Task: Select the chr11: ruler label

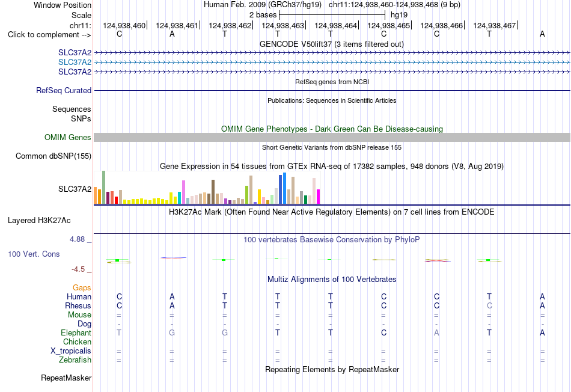Action: pyautogui.click(x=81, y=25)
